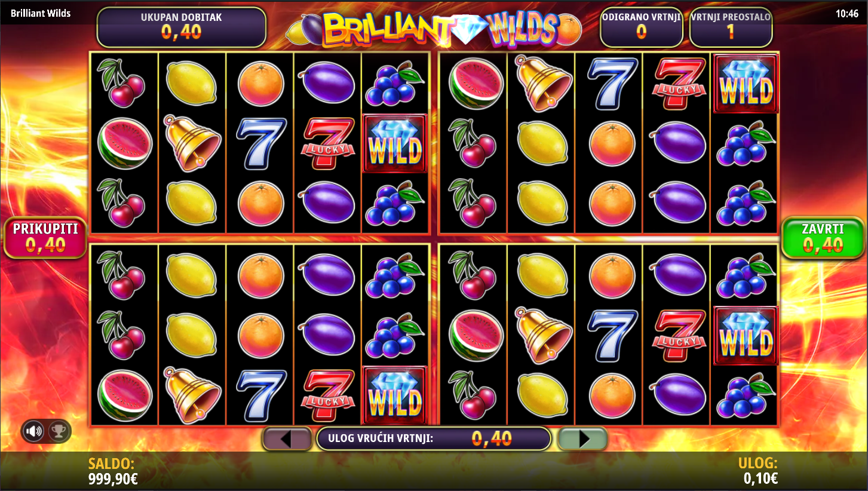
Task: Click the WILD diamond in top-left grid
Action: click(x=395, y=144)
